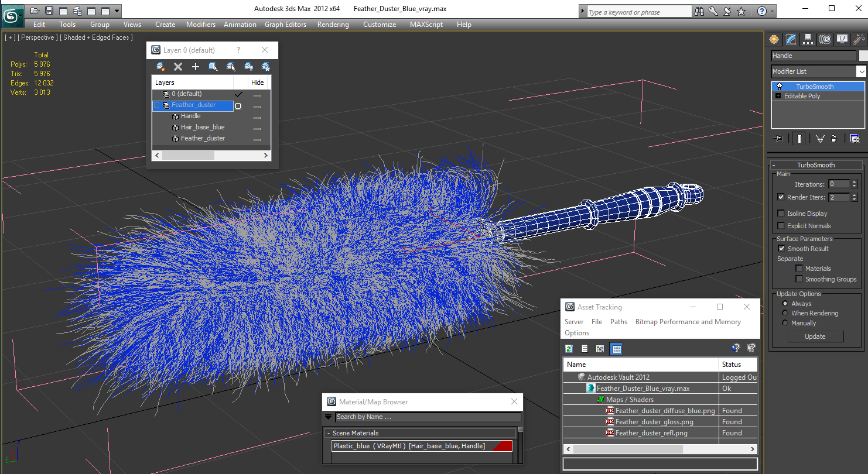Enable Separate by Materials checkbox
Screen dimensions: 868x474
tap(799, 269)
